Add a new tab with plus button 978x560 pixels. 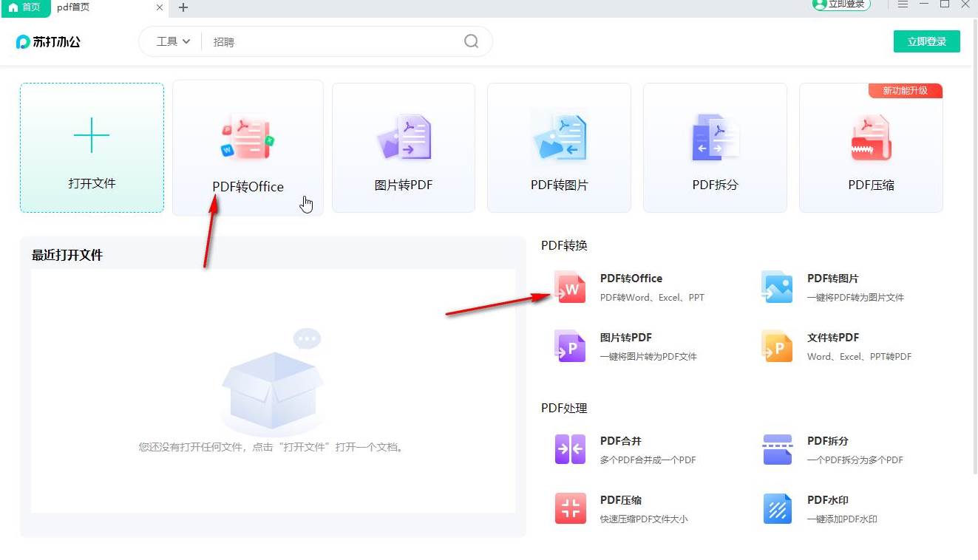click(x=183, y=7)
